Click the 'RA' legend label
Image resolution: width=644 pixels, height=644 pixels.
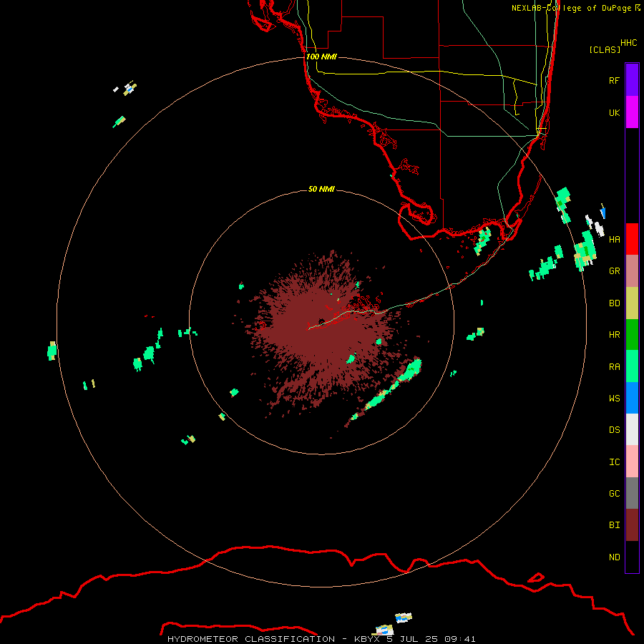(x=614, y=366)
